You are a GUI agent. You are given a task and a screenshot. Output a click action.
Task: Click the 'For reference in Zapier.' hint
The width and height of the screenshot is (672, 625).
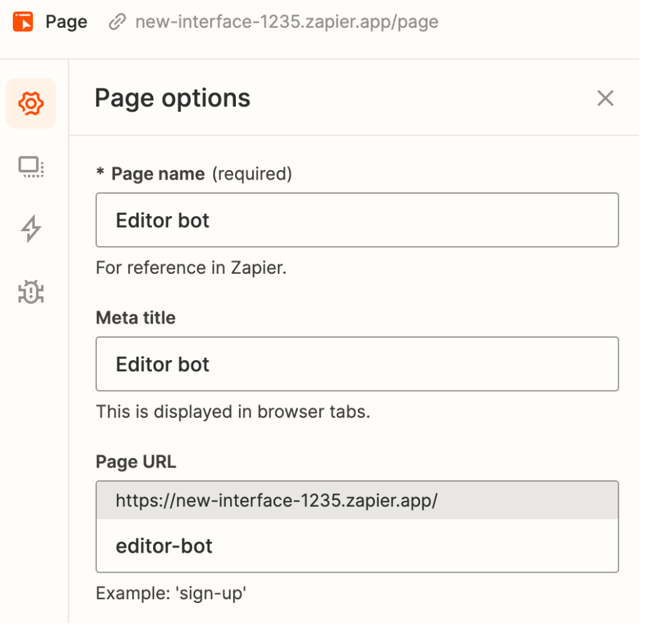[x=191, y=268]
